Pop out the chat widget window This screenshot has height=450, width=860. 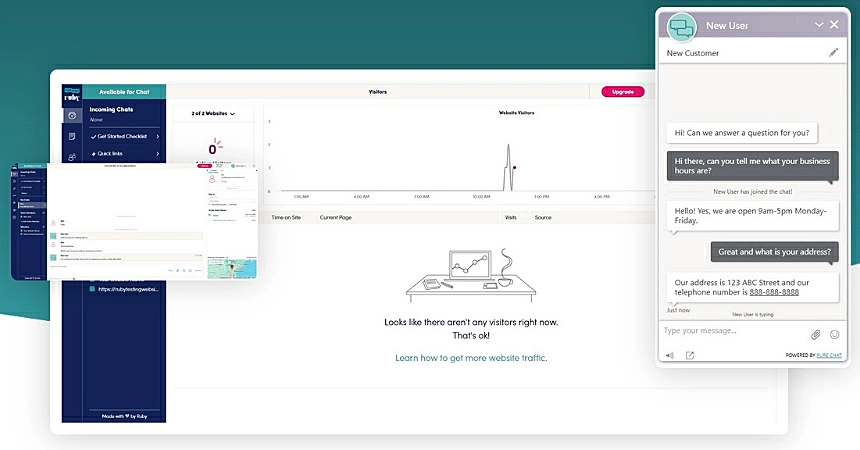click(690, 355)
